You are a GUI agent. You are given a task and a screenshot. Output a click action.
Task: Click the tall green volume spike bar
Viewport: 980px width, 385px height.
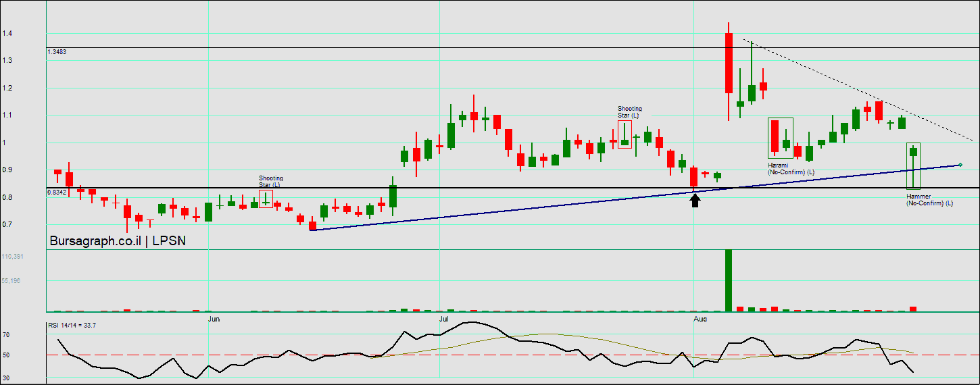point(729,280)
